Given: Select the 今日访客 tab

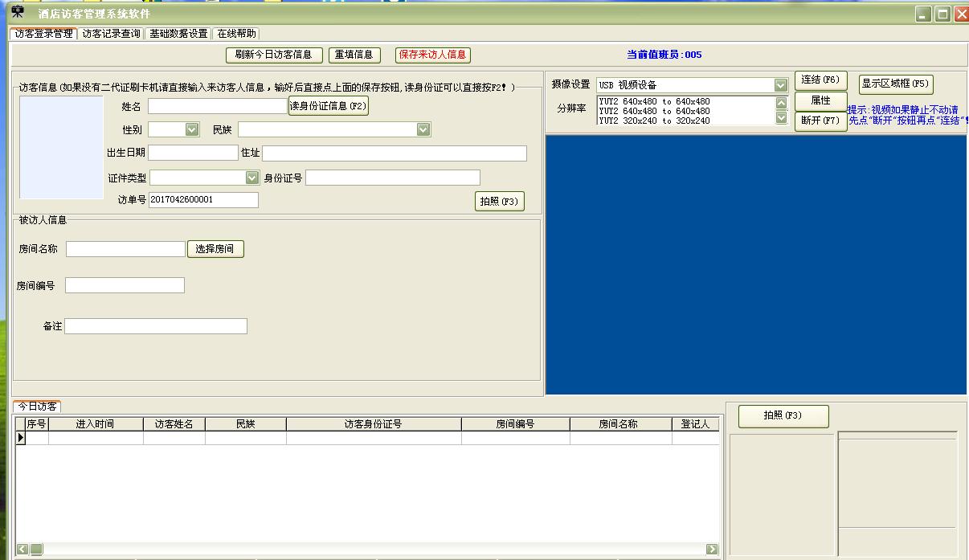Looking at the screenshot, I should (x=38, y=407).
